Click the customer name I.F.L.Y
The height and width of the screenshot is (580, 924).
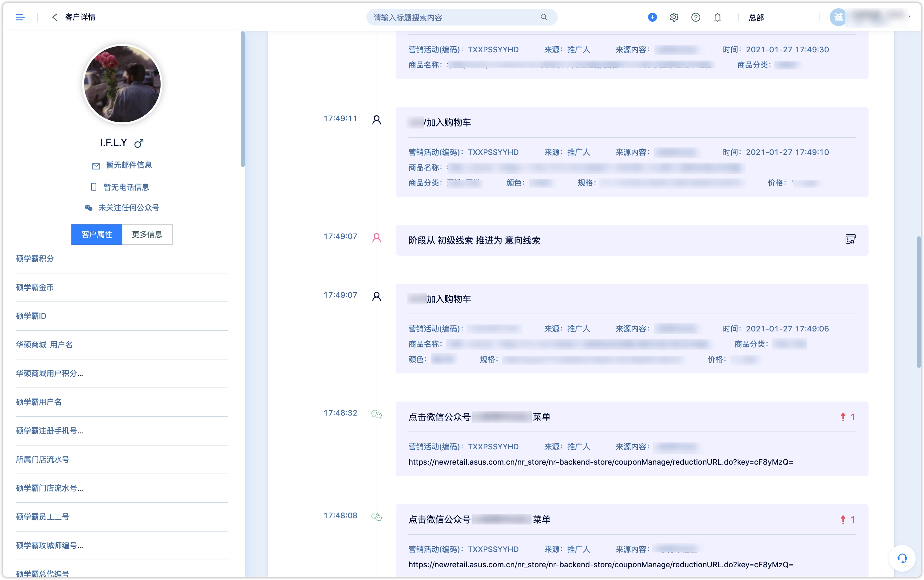[x=113, y=143]
